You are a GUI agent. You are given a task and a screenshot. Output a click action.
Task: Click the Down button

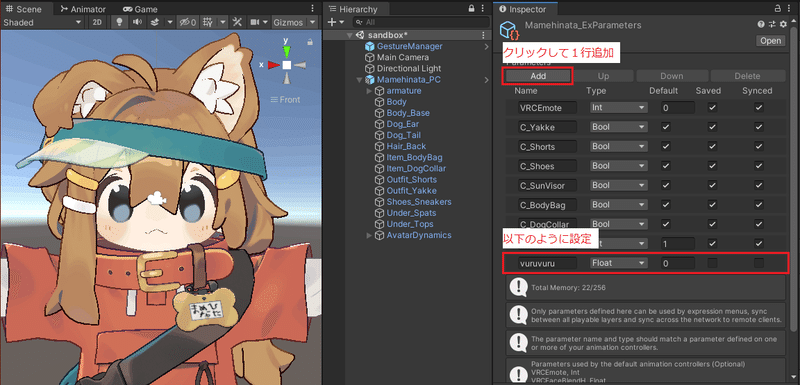click(x=672, y=76)
